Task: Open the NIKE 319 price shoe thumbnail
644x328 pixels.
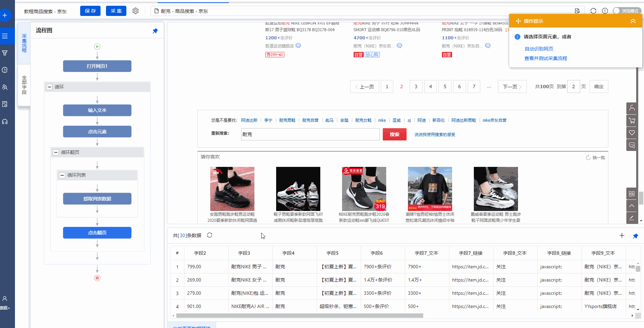Action: coord(364,189)
